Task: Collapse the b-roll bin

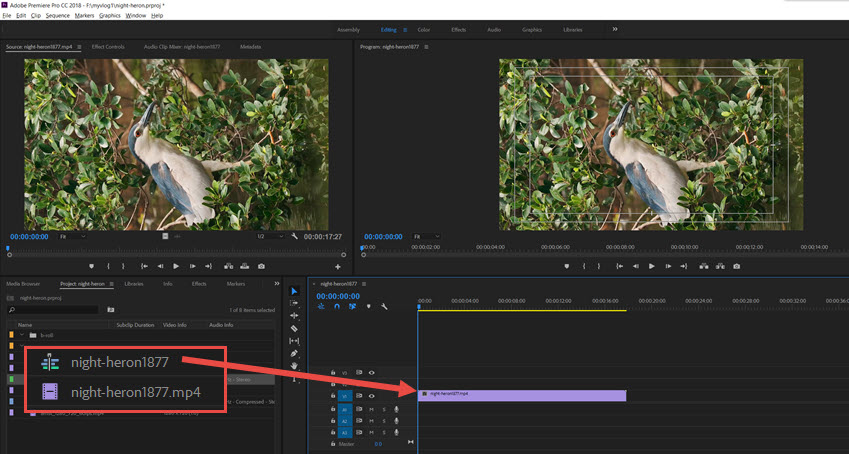Action: pos(22,335)
